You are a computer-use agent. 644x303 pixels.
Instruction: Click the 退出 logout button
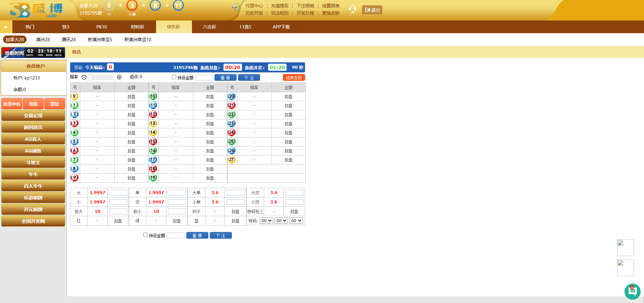coord(372,10)
